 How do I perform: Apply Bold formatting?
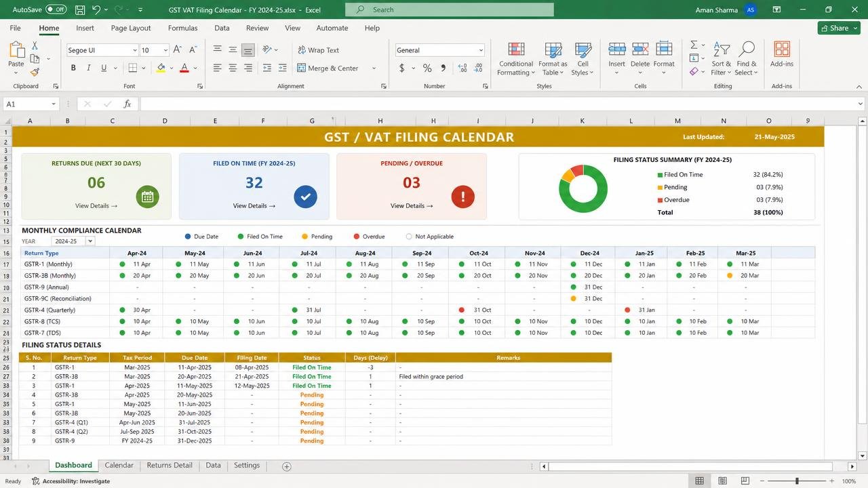tap(73, 68)
